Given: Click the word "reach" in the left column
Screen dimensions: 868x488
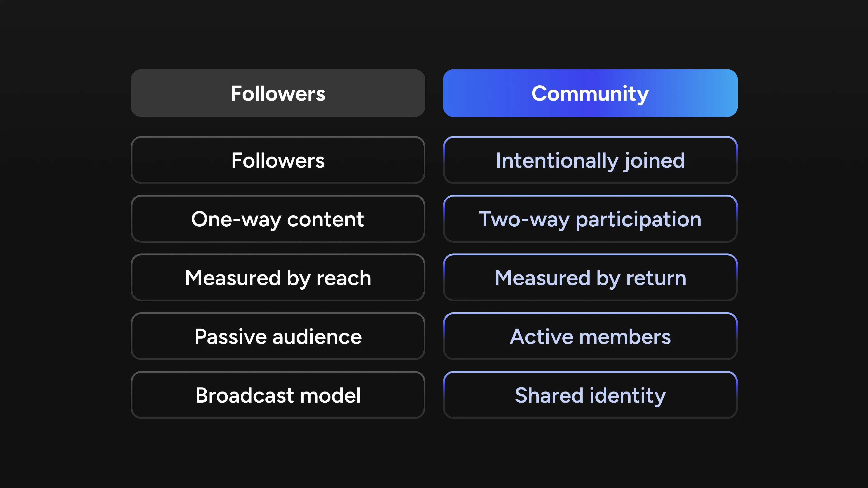Looking at the screenshot, I should click(x=343, y=278).
